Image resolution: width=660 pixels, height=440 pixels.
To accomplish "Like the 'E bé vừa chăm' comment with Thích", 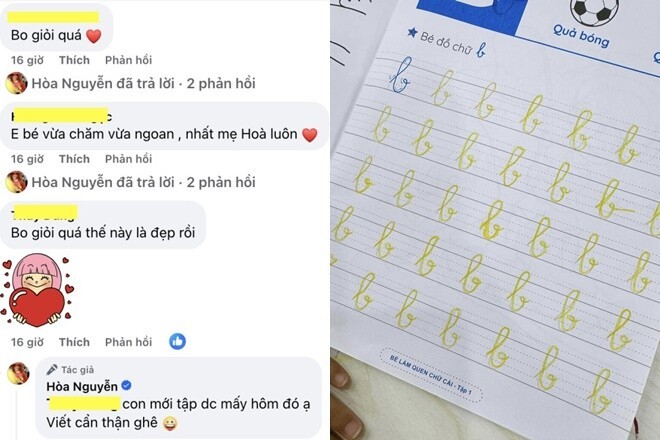I will pos(74,159).
